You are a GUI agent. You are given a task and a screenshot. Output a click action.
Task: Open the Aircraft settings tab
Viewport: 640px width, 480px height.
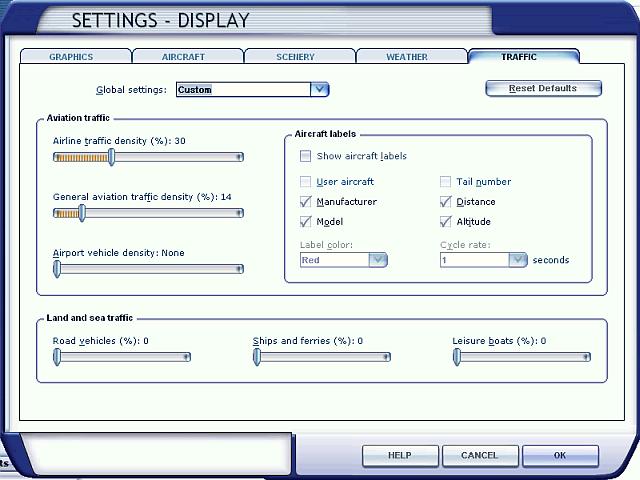click(x=183, y=57)
